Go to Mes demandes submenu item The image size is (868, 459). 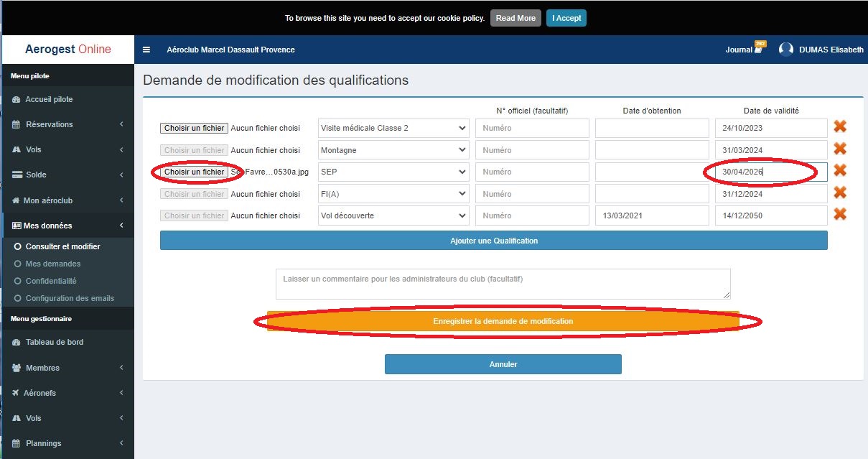(x=53, y=264)
